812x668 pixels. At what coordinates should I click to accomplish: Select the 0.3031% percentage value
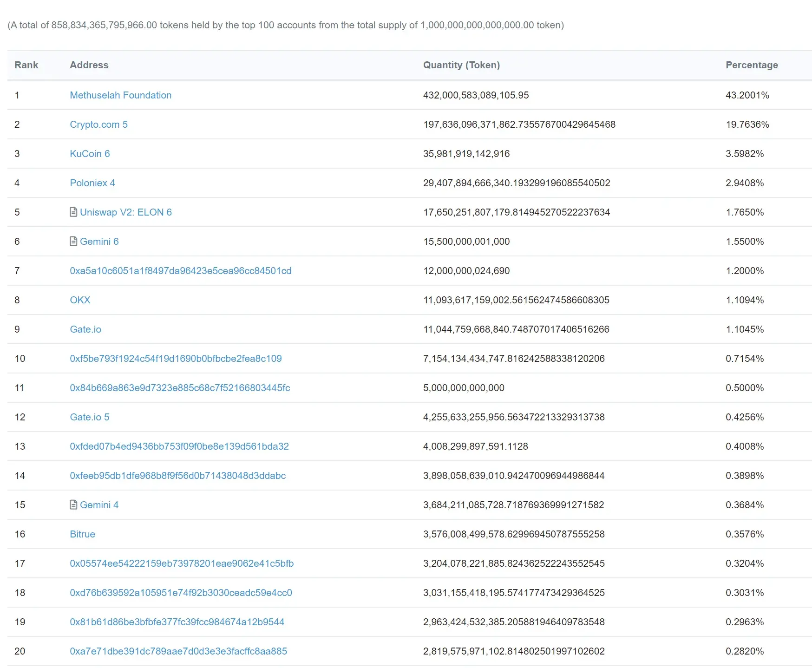coord(745,593)
